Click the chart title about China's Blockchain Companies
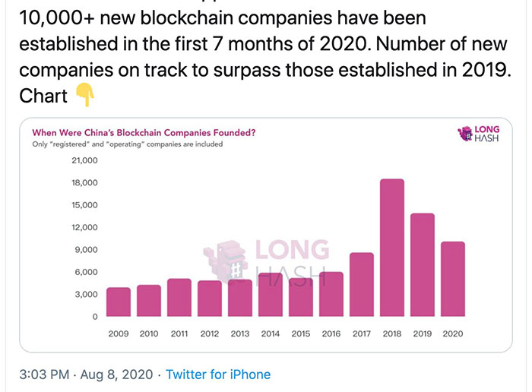The height and width of the screenshot is (392, 532). pyautogui.click(x=144, y=133)
